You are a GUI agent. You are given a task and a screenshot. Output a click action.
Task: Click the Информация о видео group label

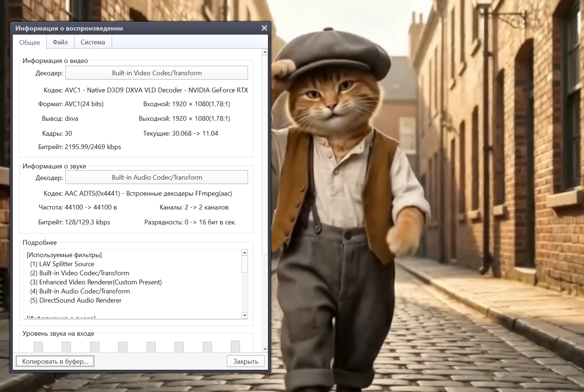55,61
